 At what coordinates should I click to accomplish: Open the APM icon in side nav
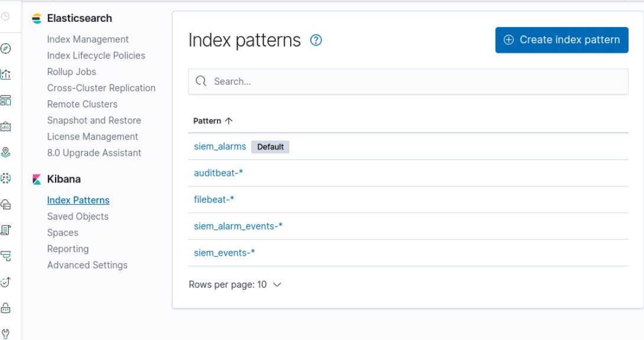click(5, 256)
